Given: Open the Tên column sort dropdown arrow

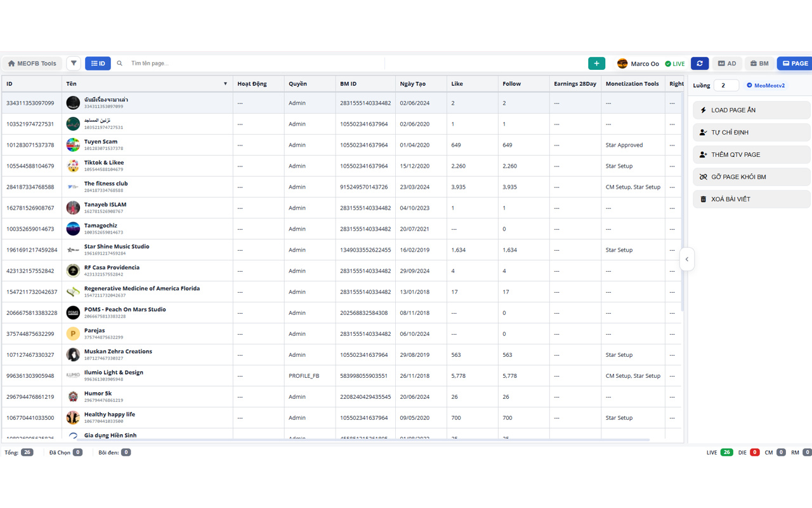Looking at the screenshot, I should 225,83.
